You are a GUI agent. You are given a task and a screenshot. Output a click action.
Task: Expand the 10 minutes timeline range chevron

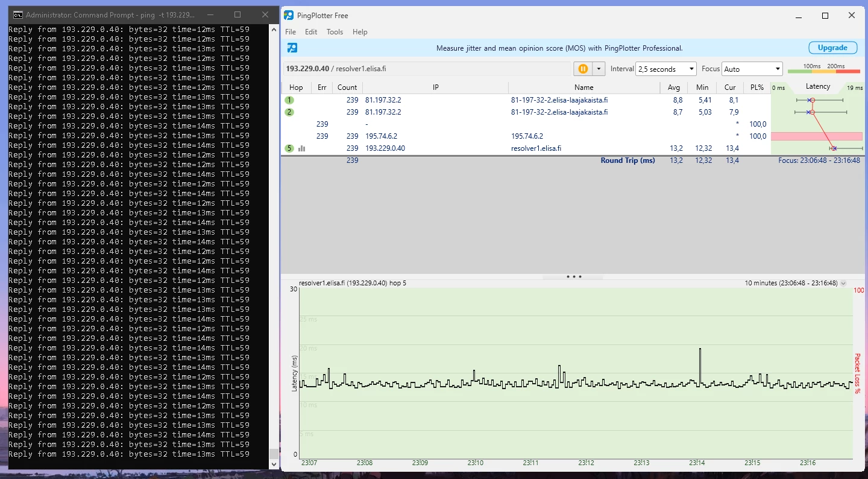click(x=843, y=283)
